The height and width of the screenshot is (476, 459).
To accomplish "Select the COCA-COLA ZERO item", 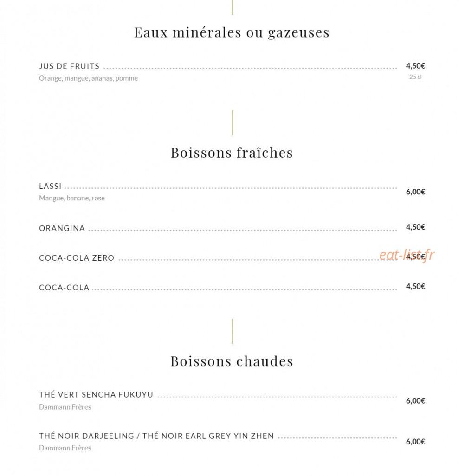I will coord(77,258).
